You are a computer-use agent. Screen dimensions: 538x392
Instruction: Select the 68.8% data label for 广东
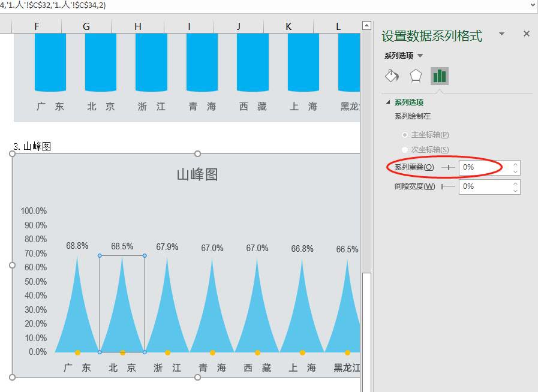pos(77,246)
